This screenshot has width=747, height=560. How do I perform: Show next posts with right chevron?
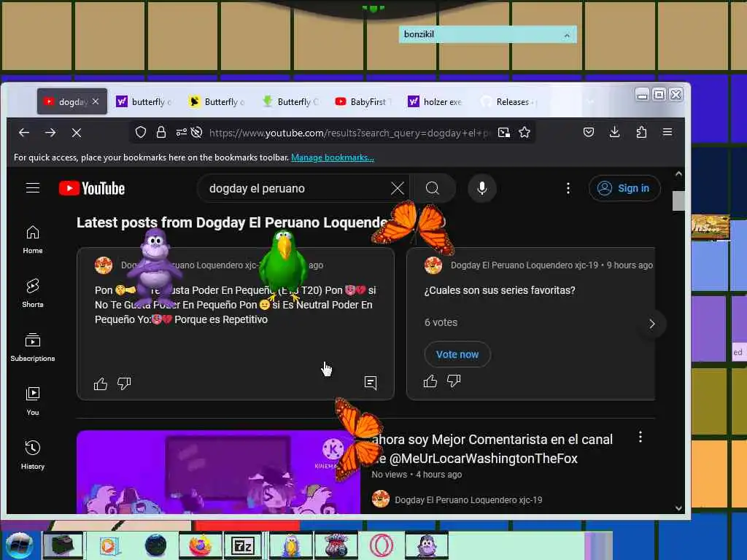[651, 324]
